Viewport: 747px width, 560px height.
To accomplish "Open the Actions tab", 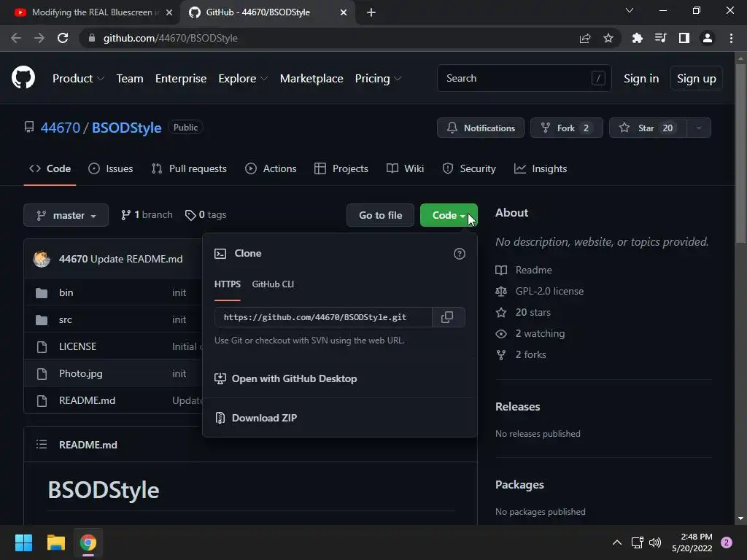I will tap(271, 168).
